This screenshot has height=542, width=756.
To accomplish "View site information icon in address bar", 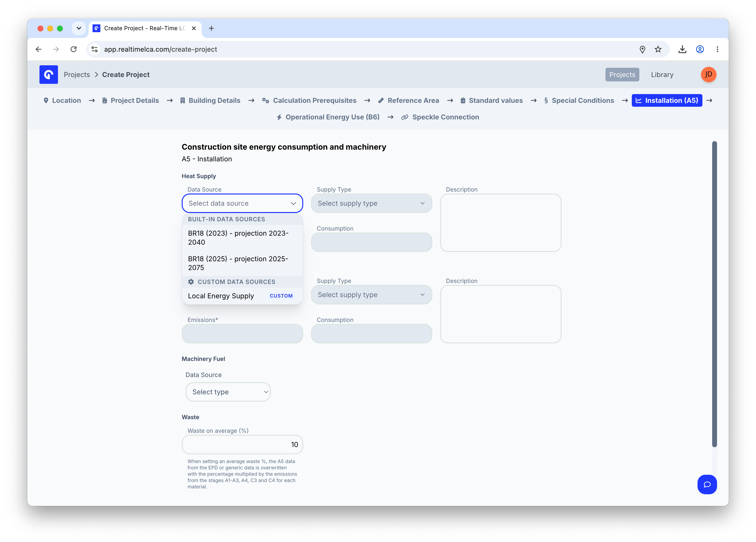I will (x=95, y=49).
